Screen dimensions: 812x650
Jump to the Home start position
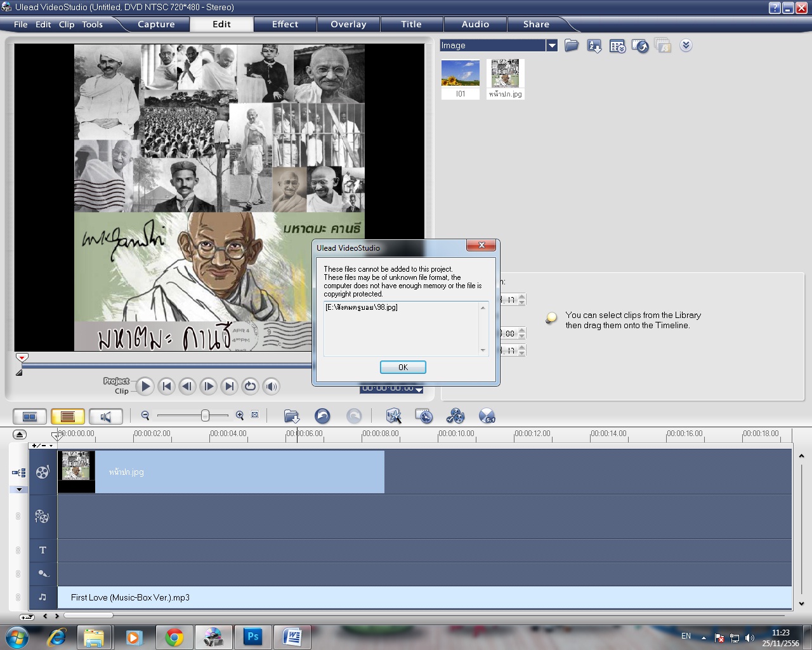(166, 386)
